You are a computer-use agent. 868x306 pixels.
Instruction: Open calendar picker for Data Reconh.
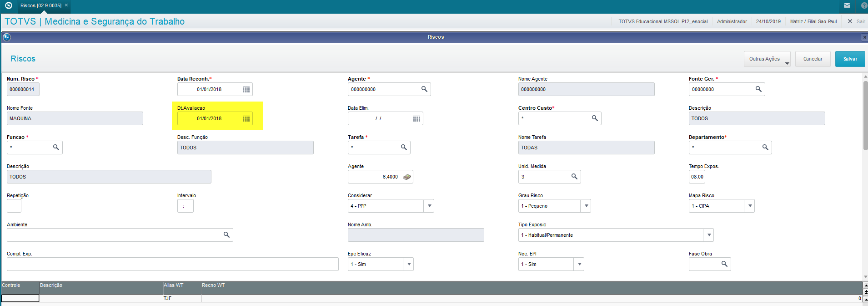[x=246, y=90]
